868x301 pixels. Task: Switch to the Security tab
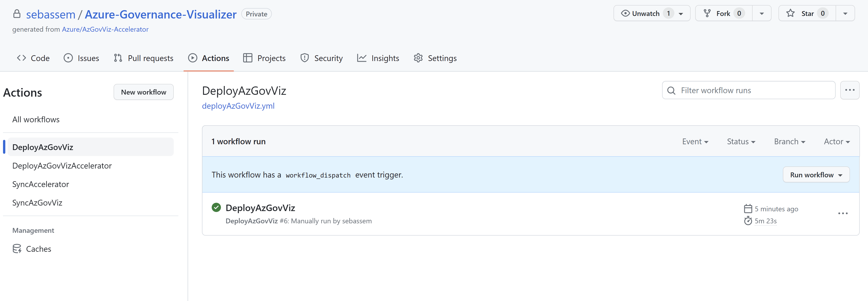(x=322, y=58)
